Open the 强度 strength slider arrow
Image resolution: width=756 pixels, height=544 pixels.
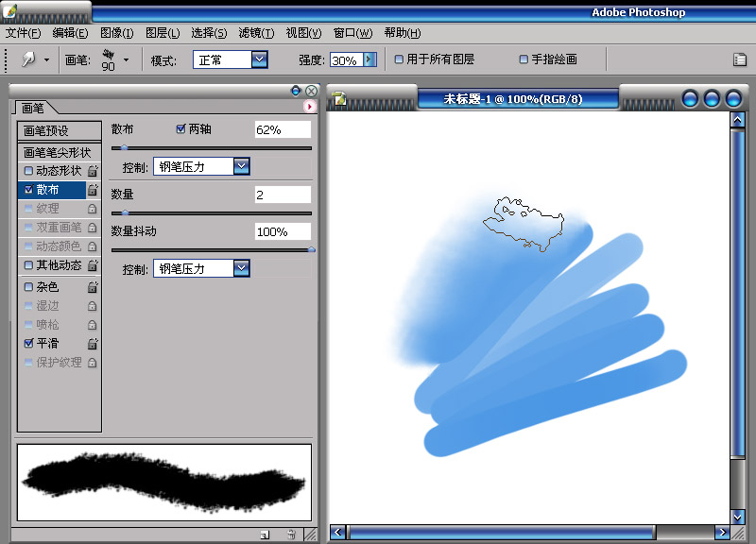point(369,59)
